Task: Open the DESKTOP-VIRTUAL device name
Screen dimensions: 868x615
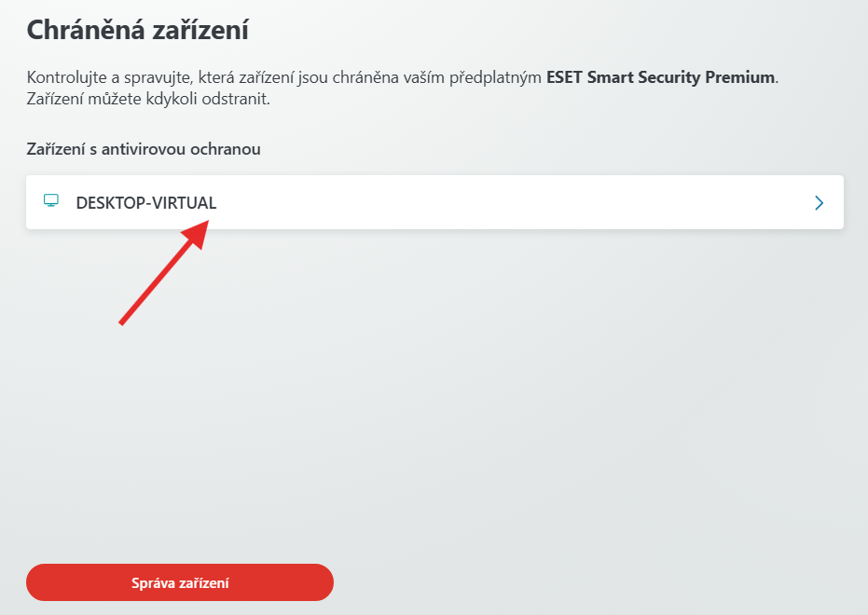Action: click(x=145, y=202)
